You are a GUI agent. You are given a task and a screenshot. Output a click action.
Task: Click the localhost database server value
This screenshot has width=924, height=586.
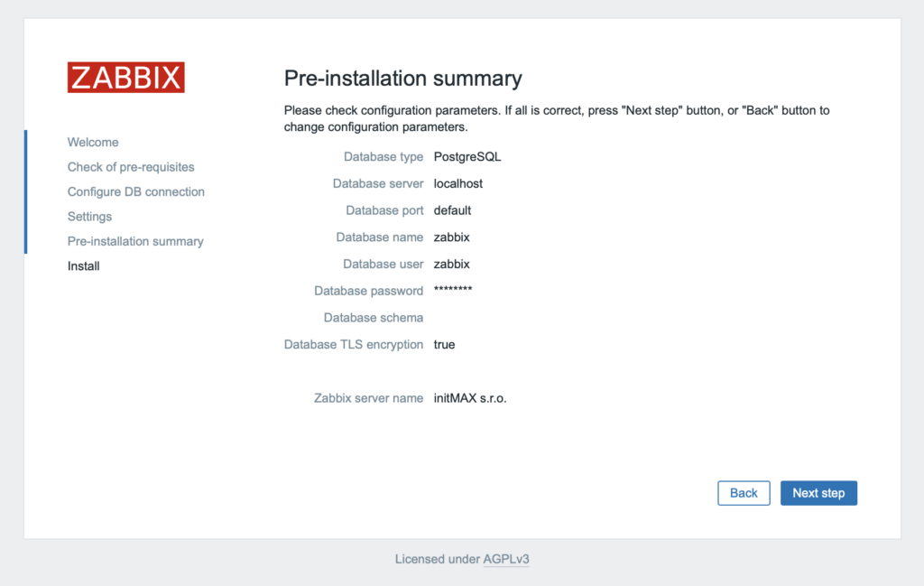click(x=457, y=183)
